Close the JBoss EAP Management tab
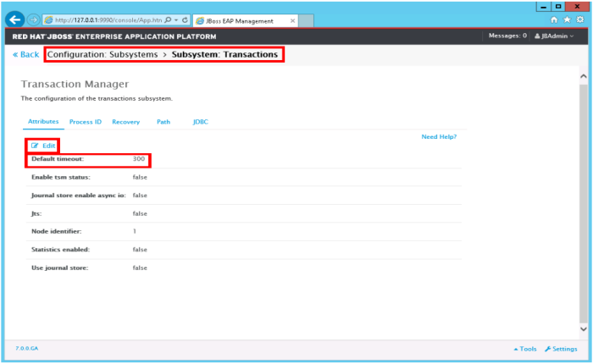Image resolution: width=593 pixels, height=364 pixels. (x=292, y=21)
